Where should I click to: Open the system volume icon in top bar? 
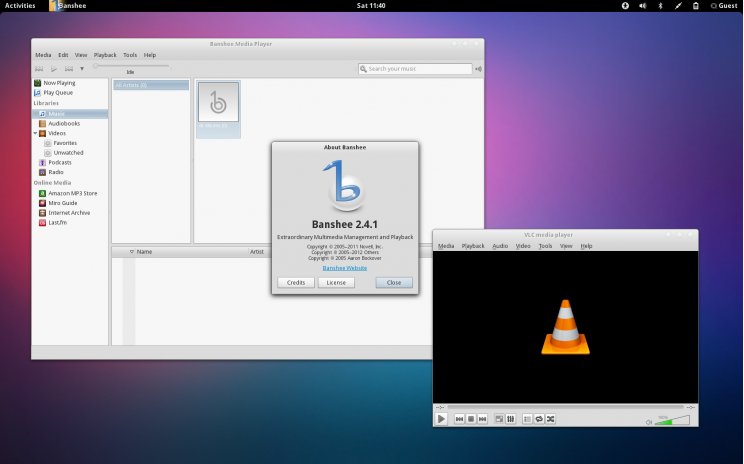coord(642,6)
